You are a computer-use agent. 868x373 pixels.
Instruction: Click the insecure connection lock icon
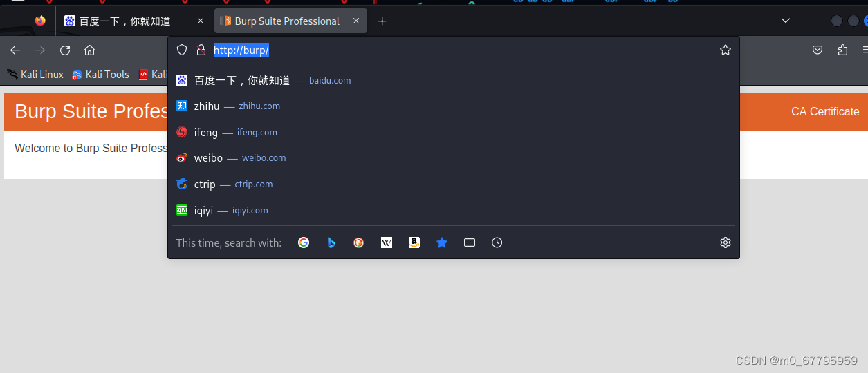tap(201, 50)
